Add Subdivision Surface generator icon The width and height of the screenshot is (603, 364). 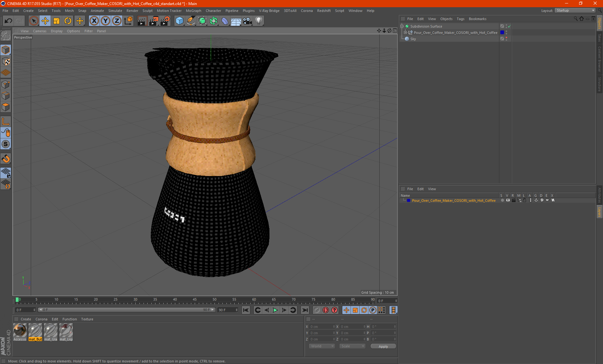(x=202, y=21)
